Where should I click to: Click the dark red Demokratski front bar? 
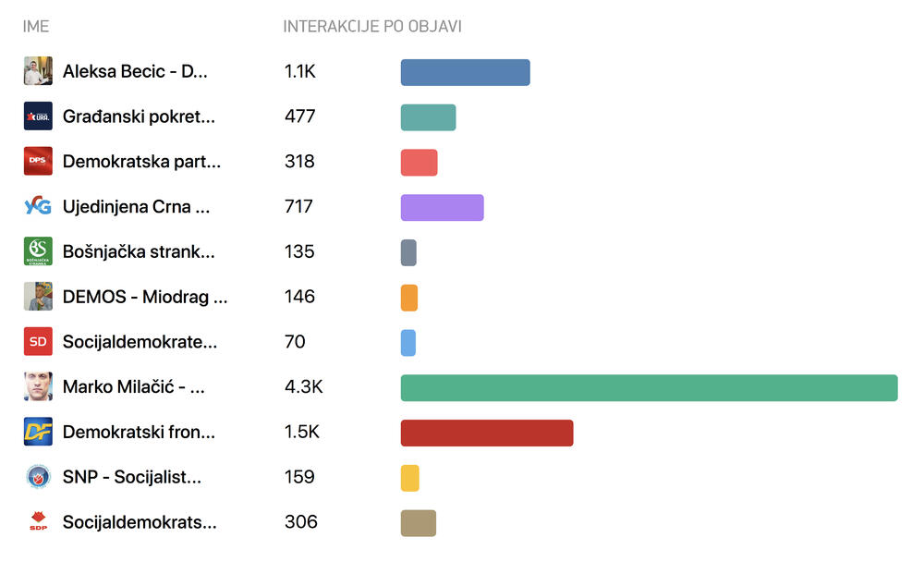[x=487, y=433]
